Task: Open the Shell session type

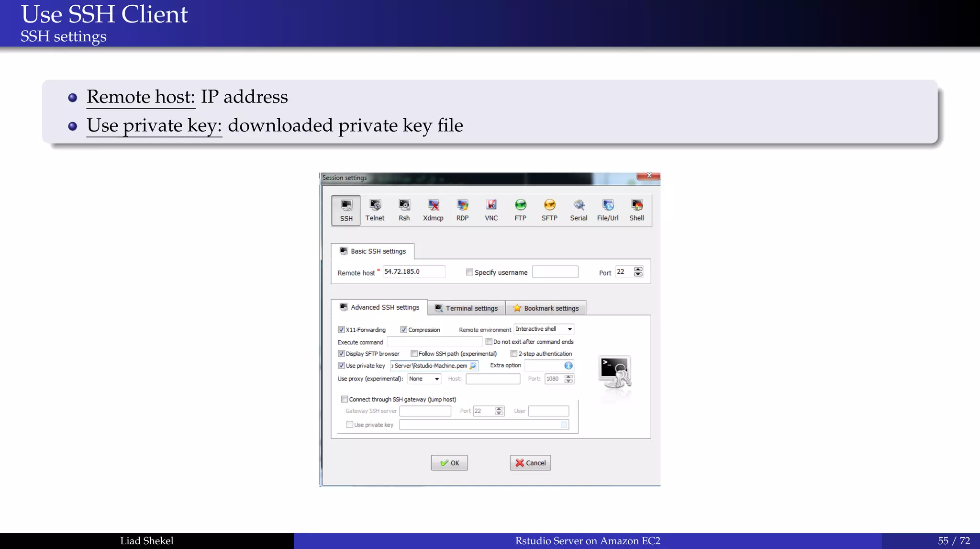Action: [x=636, y=210]
